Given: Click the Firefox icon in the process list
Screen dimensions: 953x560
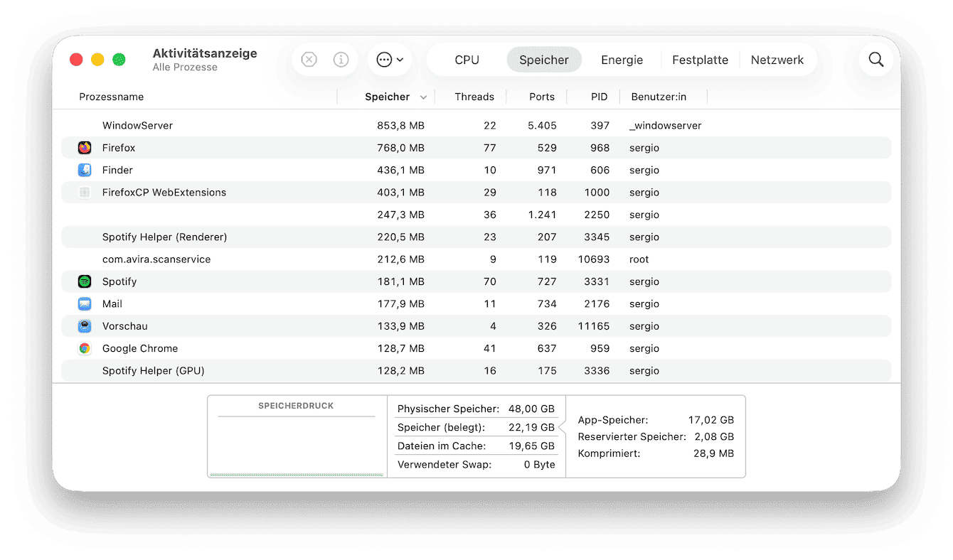Looking at the screenshot, I should (x=85, y=147).
